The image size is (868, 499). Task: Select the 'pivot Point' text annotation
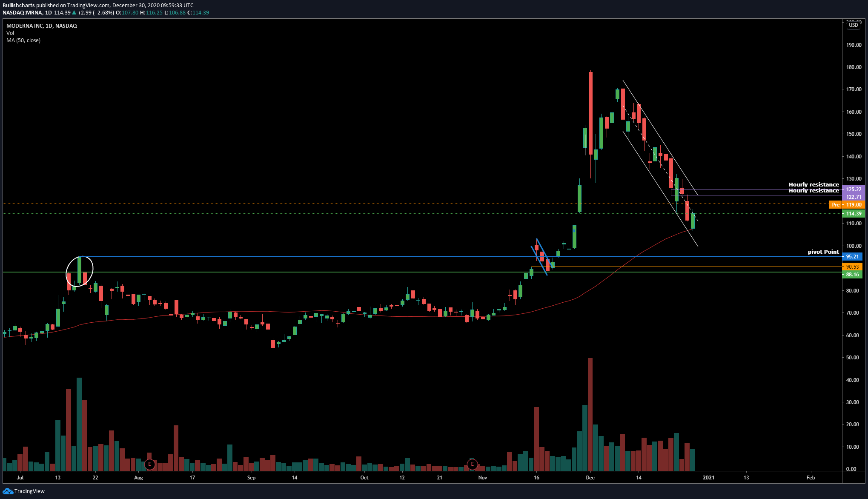point(823,252)
